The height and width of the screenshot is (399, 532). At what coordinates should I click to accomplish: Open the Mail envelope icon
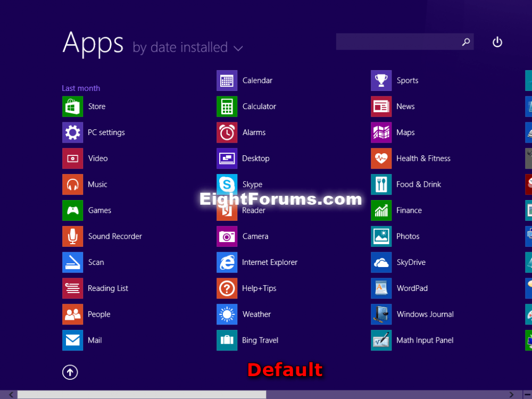72,340
